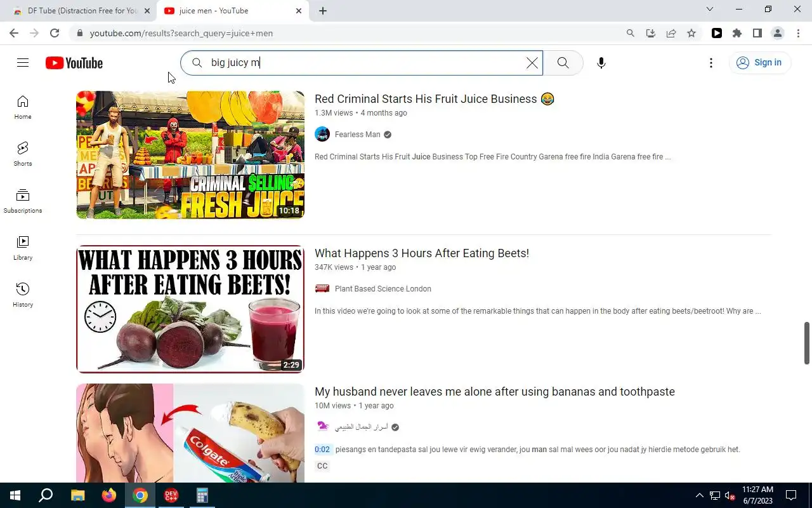The height and width of the screenshot is (508, 812).
Task: Open the YouTube hamburger guide menu
Action: [x=23, y=62]
